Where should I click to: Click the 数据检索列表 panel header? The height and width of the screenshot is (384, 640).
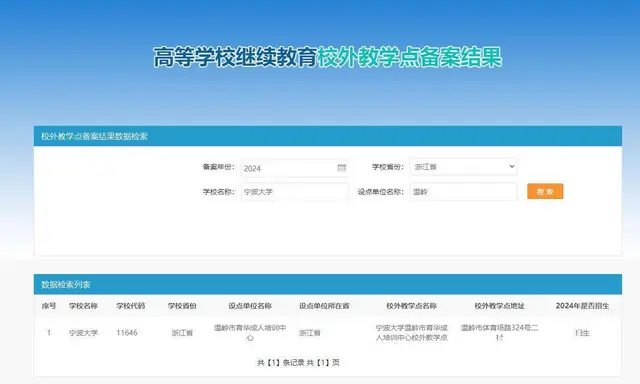(x=328, y=284)
